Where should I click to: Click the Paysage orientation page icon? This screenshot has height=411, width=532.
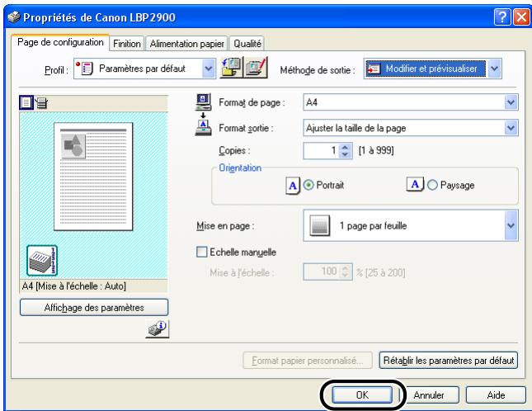click(415, 184)
